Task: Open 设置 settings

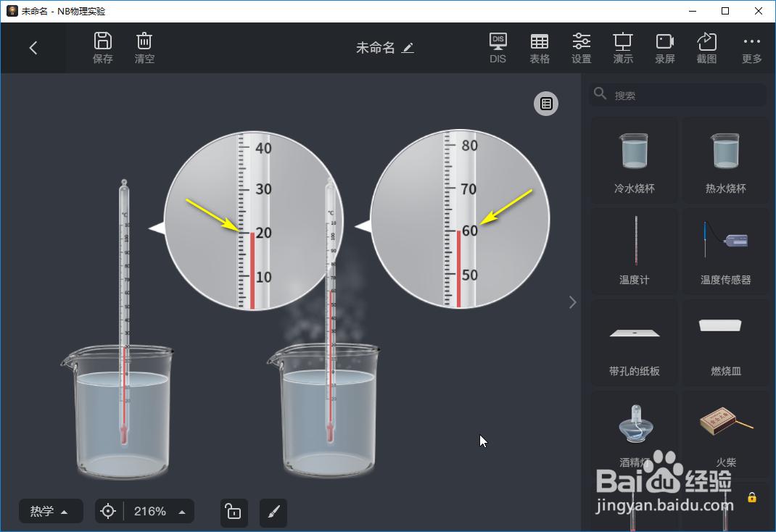Action: pyautogui.click(x=581, y=48)
